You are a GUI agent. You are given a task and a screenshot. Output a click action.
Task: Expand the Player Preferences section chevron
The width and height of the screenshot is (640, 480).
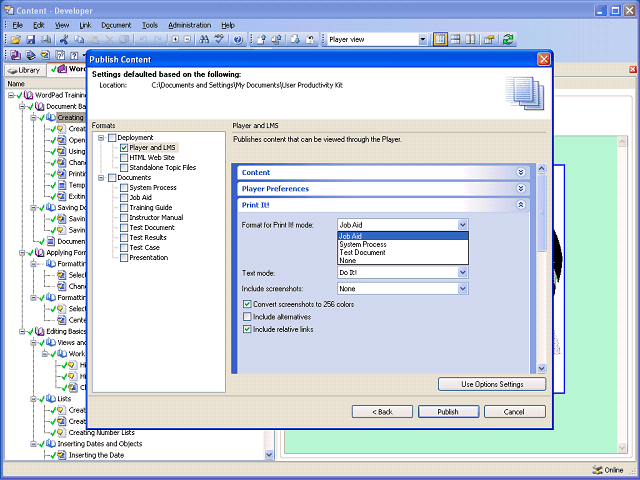coord(521,189)
